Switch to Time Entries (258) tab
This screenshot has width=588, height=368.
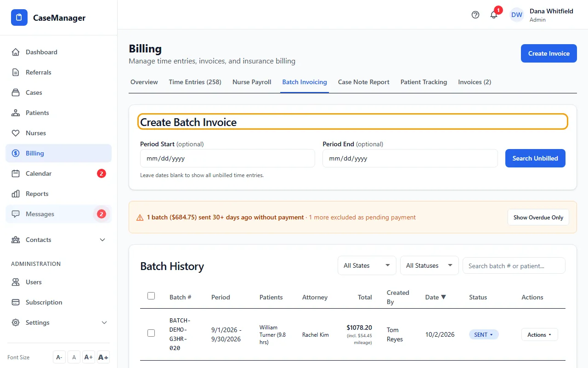pos(195,82)
